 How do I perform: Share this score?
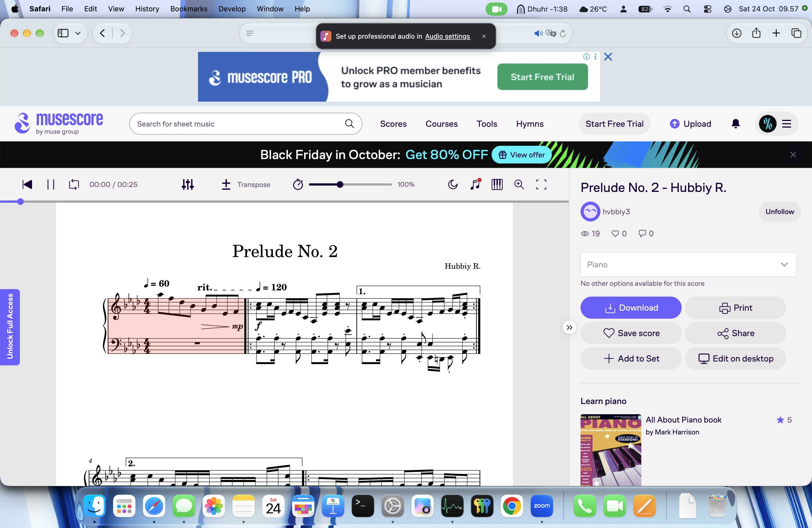pyautogui.click(x=735, y=333)
